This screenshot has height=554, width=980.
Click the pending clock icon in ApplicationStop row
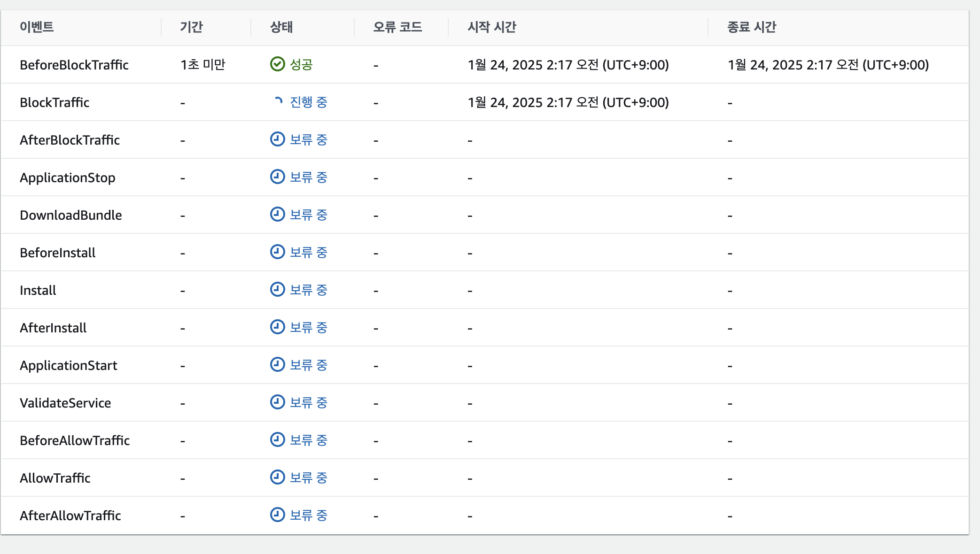277,177
